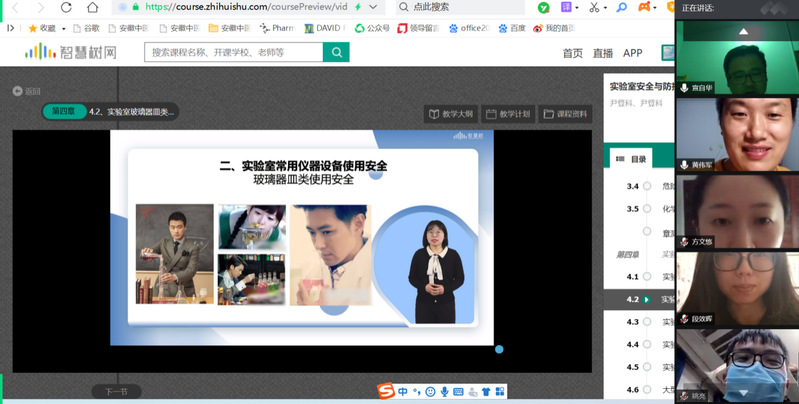Click the browser home icon
799x404 pixels.
[x=94, y=7]
